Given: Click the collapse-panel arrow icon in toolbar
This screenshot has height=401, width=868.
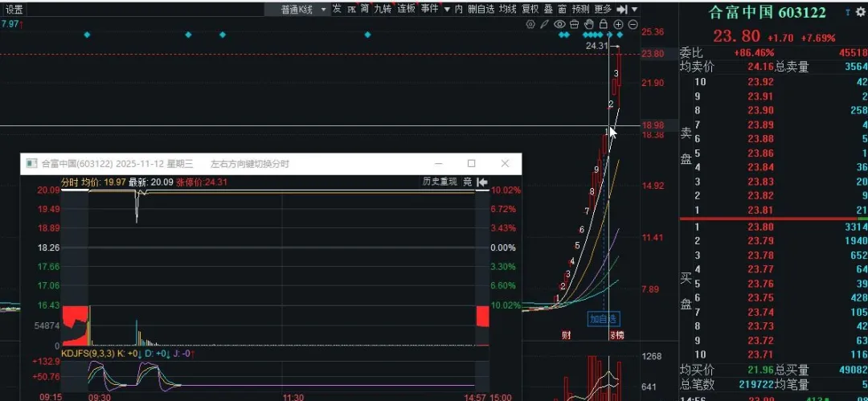Looking at the screenshot, I should 621,10.
